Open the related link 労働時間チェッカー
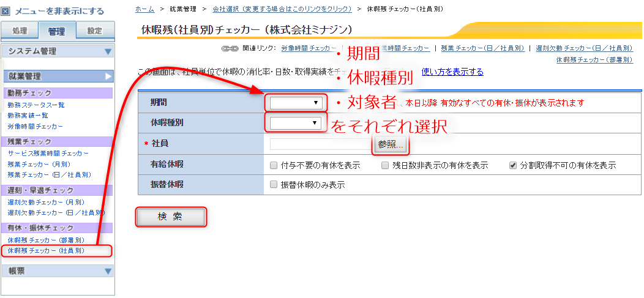The height and width of the screenshot is (298, 644). (x=309, y=48)
